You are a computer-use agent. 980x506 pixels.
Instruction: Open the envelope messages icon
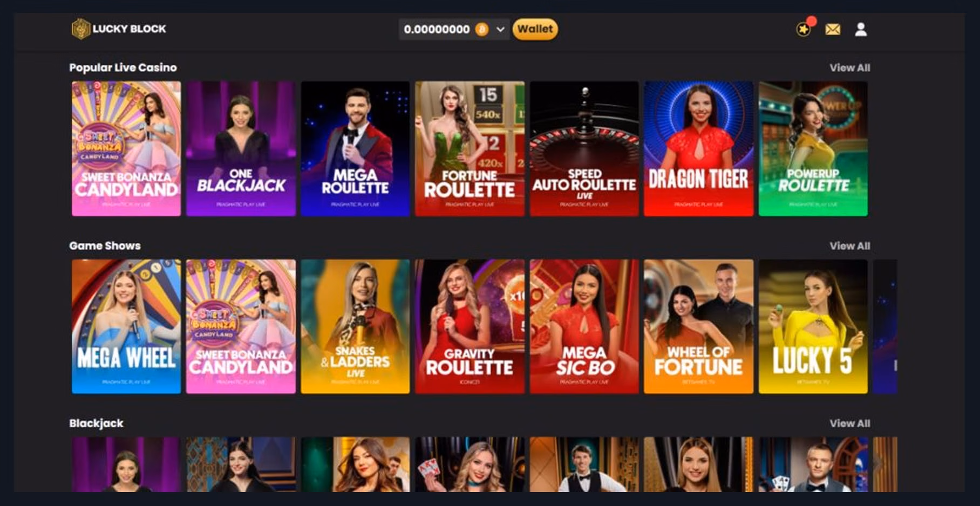point(833,29)
